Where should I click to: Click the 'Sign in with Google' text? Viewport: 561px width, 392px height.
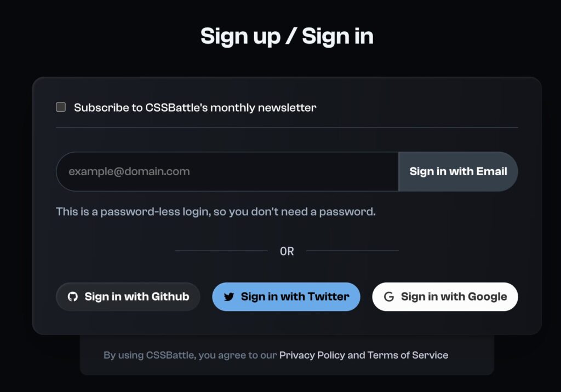454,297
